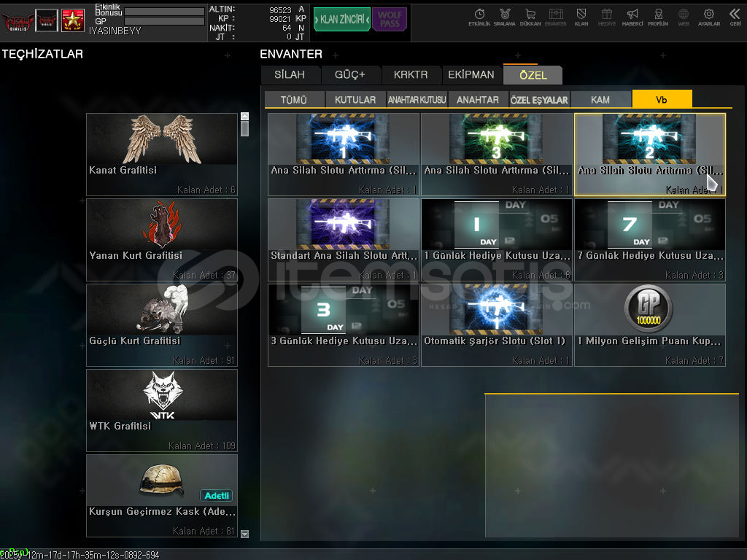Viewport: 747px width, 560px height.
Task: Open the Haberci megaphone icon
Action: click(632, 17)
